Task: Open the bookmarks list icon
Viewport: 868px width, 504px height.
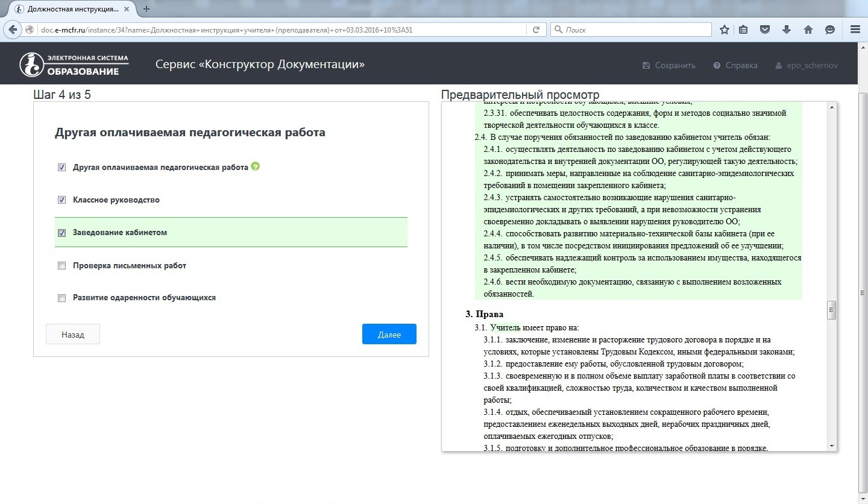Action: pyautogui.click(x=743, y=30)
